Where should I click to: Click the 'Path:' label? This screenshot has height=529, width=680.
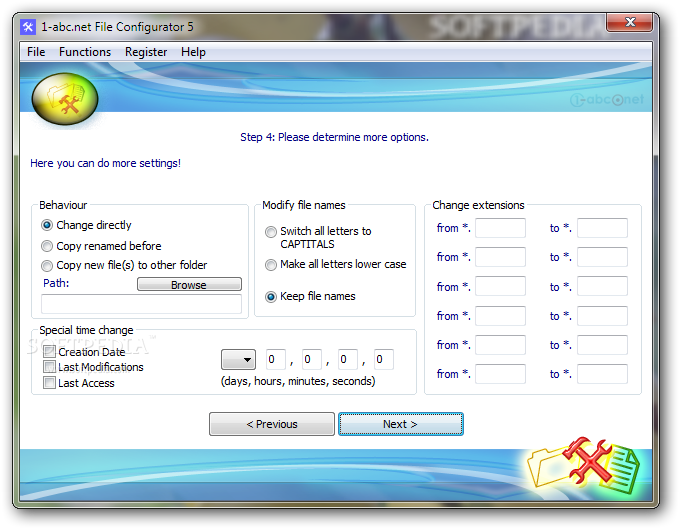56,283
